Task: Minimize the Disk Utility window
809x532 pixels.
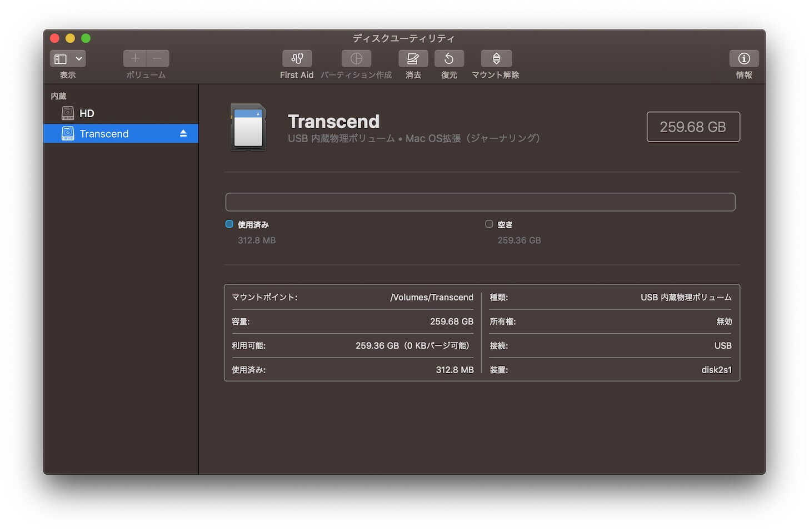Action: (70, 38)
